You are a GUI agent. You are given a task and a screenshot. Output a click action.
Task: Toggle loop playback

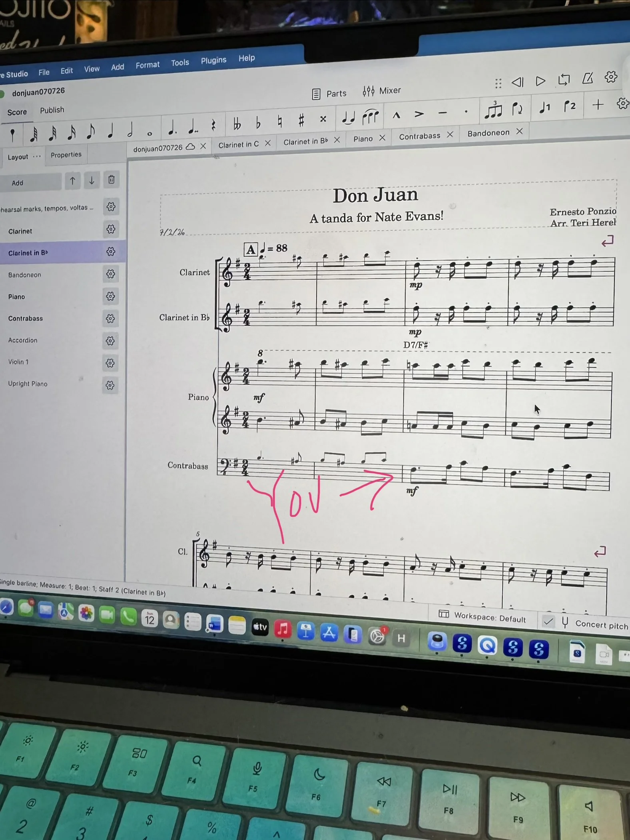tap(564, 80)
